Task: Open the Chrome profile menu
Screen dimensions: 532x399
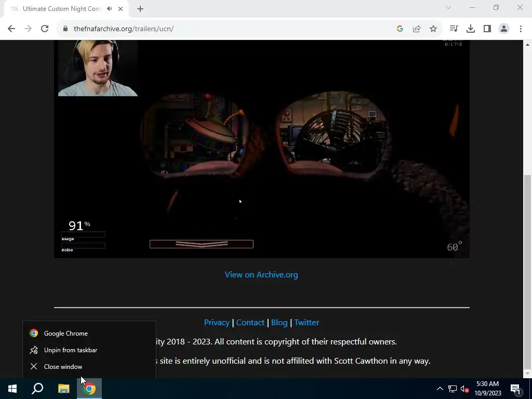Action: [x=504, y=29]
